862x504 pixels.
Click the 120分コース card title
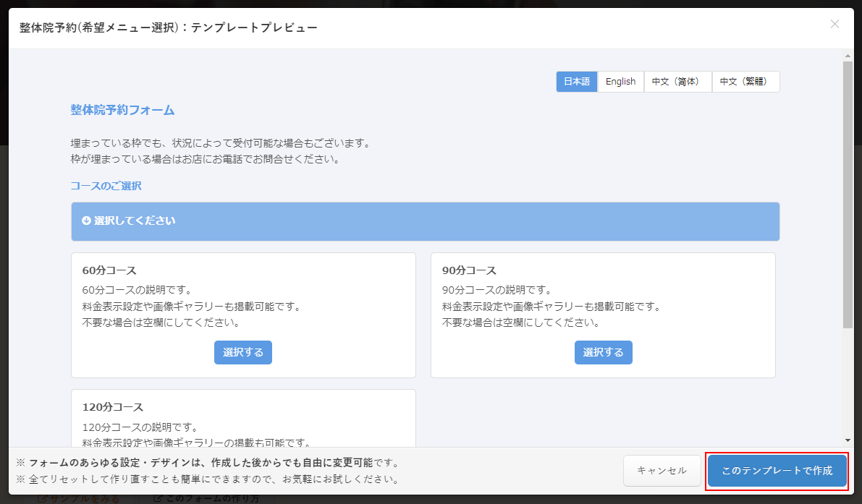[x=113, y=407]
